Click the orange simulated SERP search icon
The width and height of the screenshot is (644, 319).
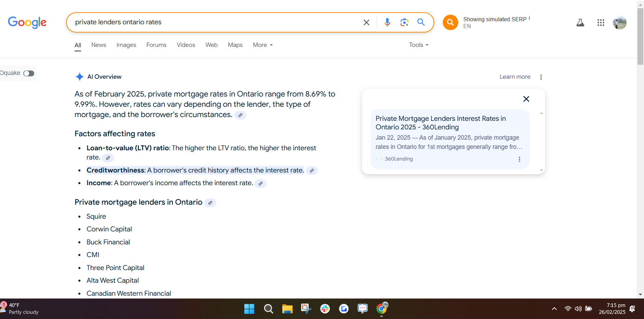pos(450,23)
